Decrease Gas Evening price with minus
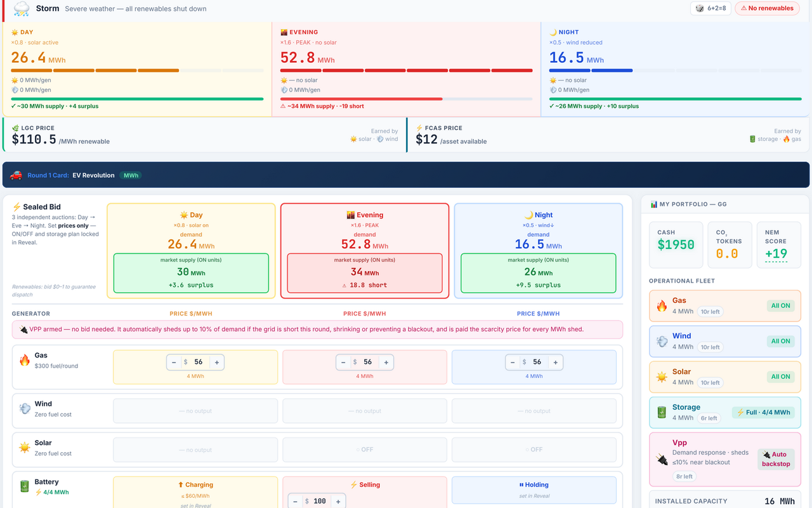 (343, 362)
